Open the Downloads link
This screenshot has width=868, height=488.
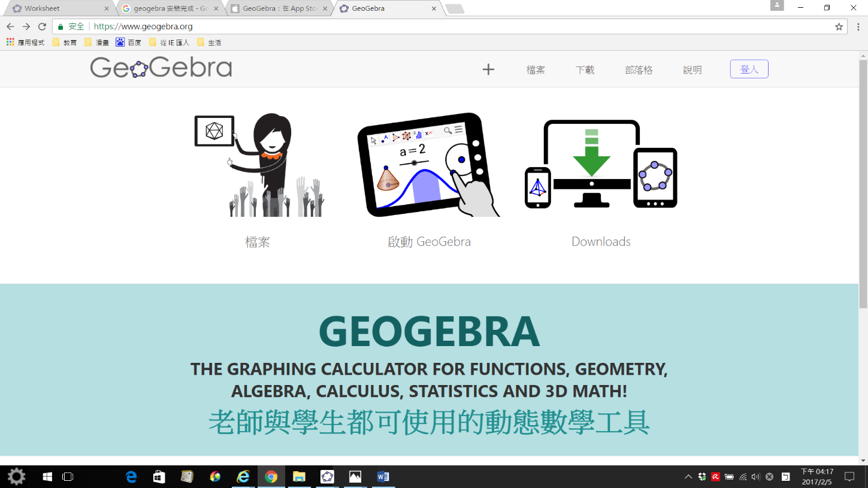(x=601, y=242)
